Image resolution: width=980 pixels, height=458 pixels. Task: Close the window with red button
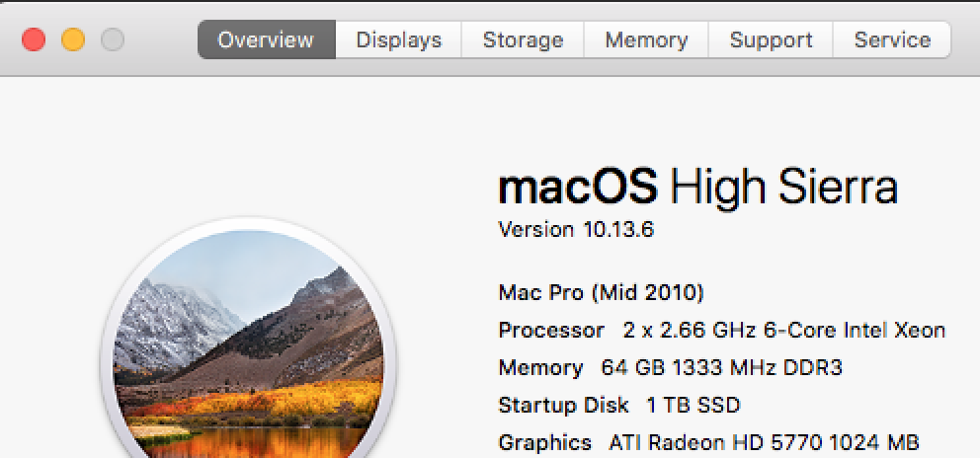point(34,40)
